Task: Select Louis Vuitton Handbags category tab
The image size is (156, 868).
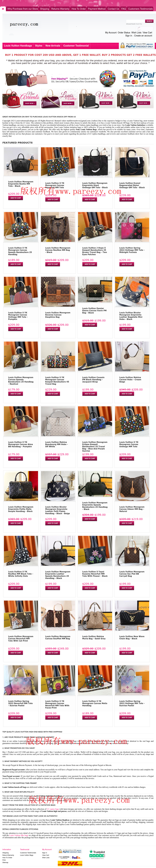Action: coord(18,46)
